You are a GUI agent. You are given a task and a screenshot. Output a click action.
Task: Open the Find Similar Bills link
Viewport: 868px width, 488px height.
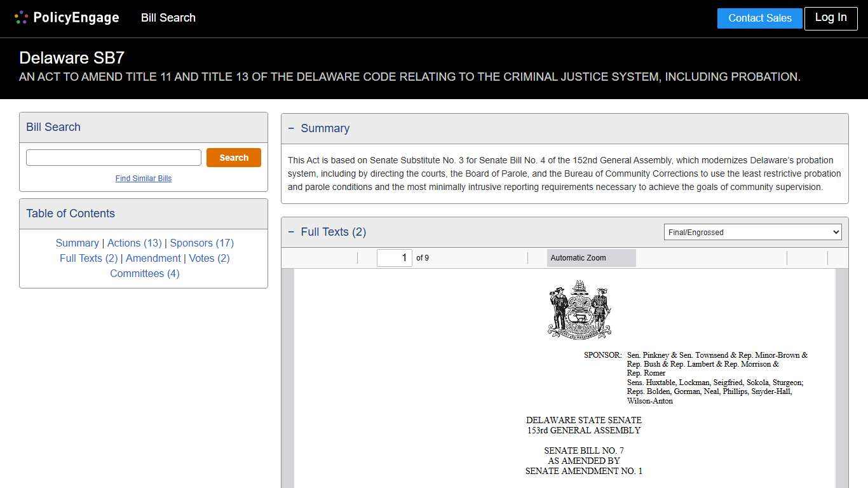point(144,179)
